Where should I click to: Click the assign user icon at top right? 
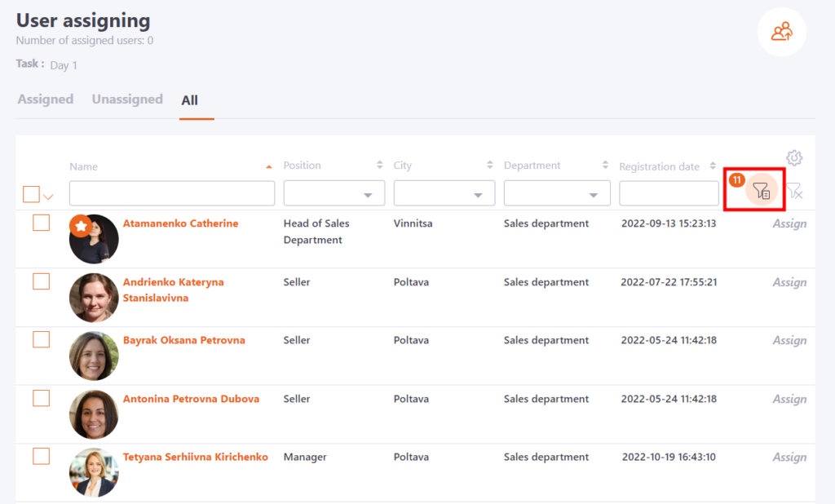[781, 32]
